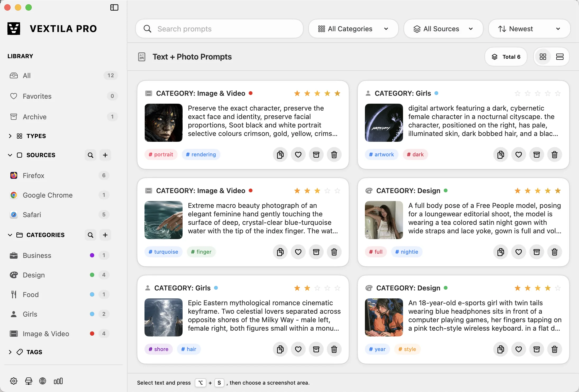Screen dimensions: 579x392
Task: Set fifth star on cybernetic artwork card
Action: 558,93
